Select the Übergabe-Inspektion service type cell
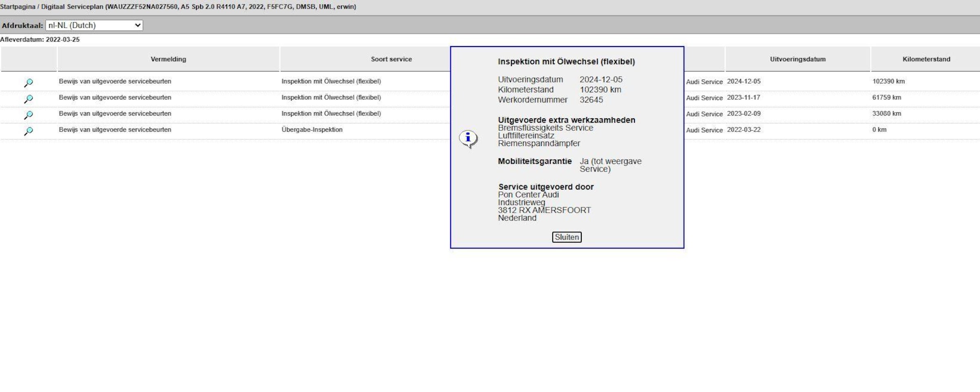 [312, 130]
